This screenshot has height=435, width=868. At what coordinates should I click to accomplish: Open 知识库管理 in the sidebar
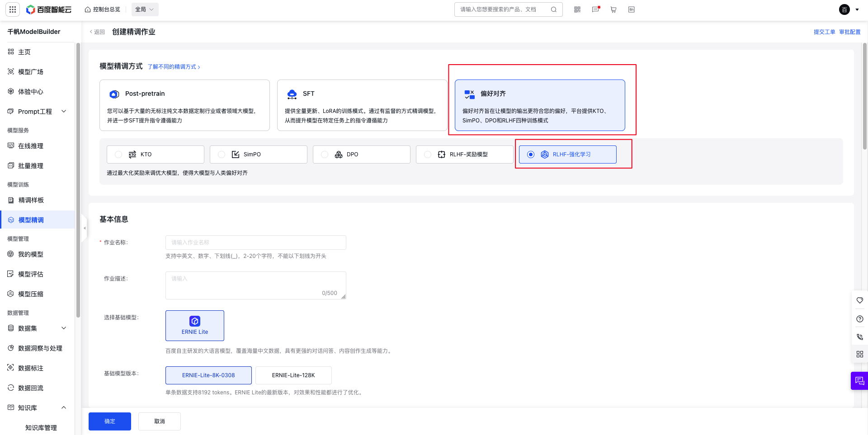click(x=41, y=428)
